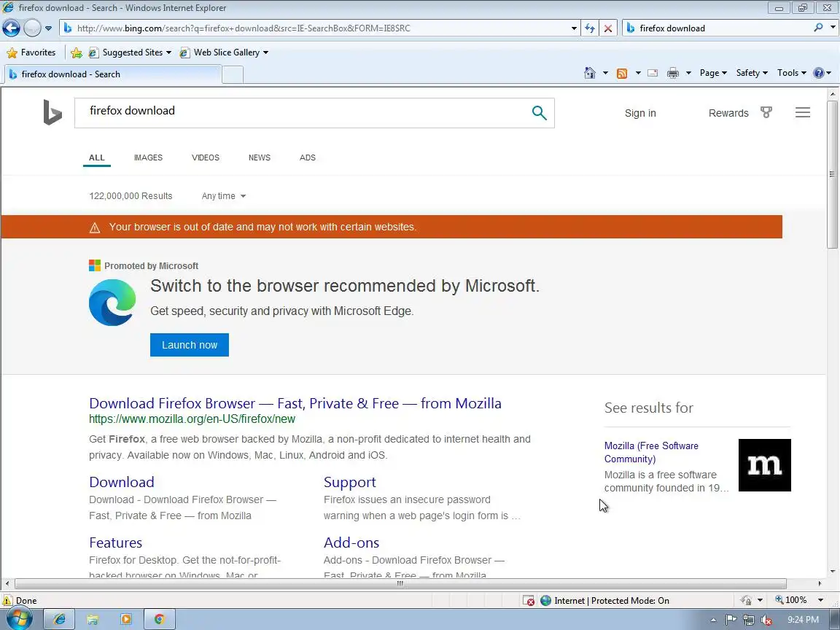Open the Web Slice Gallery dropdown
This screenshot has width=840, height=630.
point(224,52)
